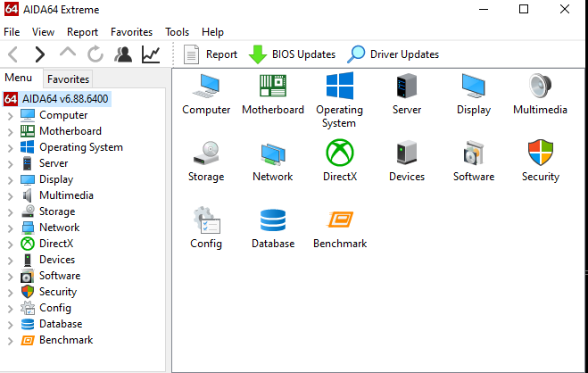Click the Driver Updates button
This screenshot has height=373, width=588.
click(393, 54)
